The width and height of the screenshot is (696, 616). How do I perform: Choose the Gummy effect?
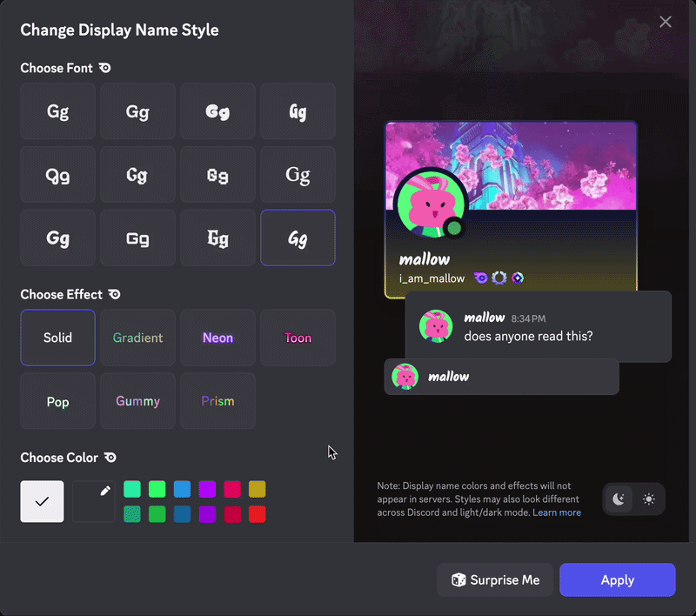(x=137, y=401)
